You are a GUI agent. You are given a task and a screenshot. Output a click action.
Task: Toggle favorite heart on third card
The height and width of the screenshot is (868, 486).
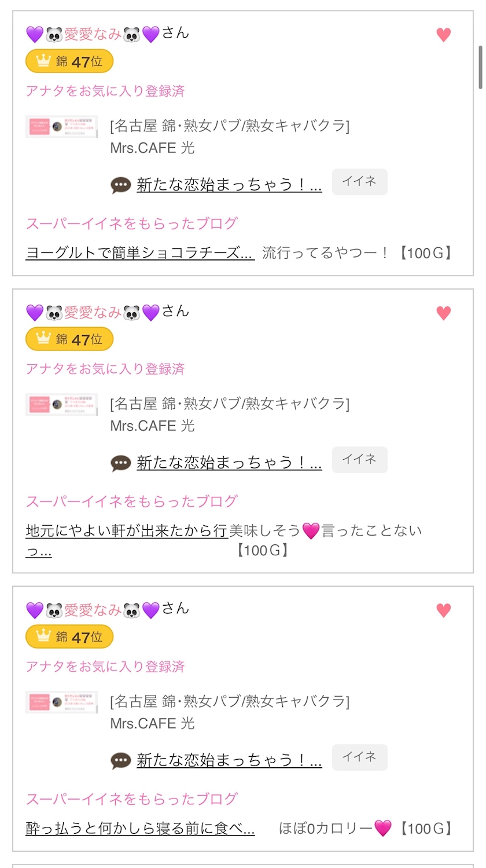(443, 610)
